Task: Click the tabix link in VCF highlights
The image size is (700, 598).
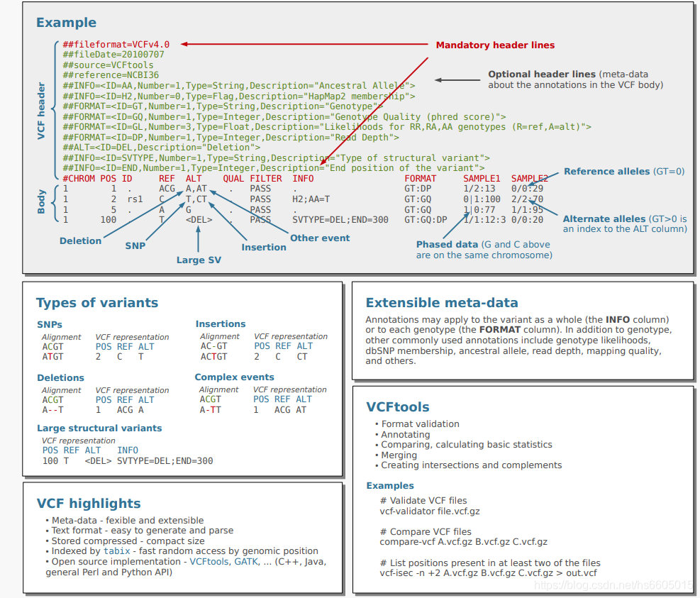Action: [x=117, y=551]
